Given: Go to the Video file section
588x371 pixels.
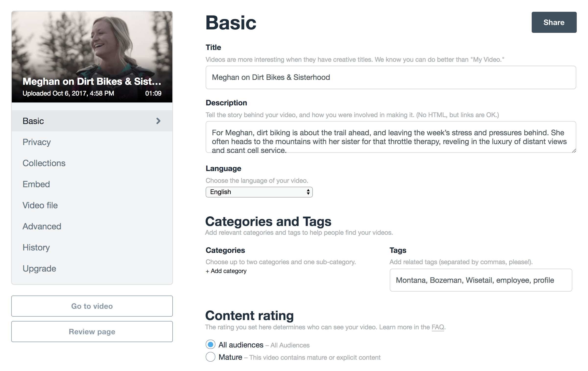Looking at the screenshot, I should pos(40,205).
